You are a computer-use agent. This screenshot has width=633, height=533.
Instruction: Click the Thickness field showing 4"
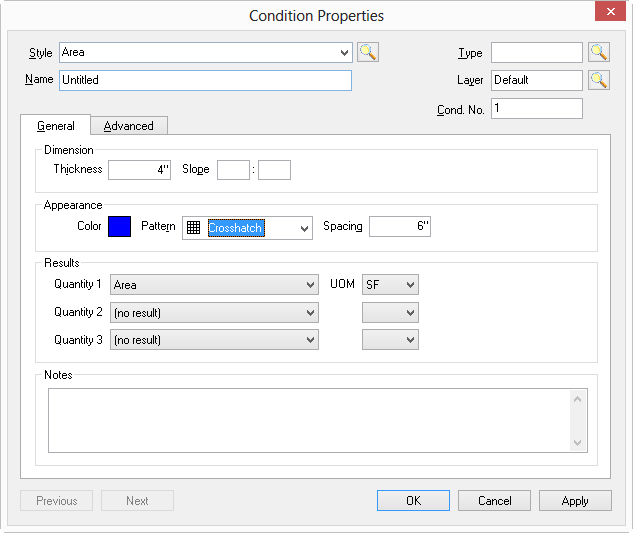(x=139, y=170)
